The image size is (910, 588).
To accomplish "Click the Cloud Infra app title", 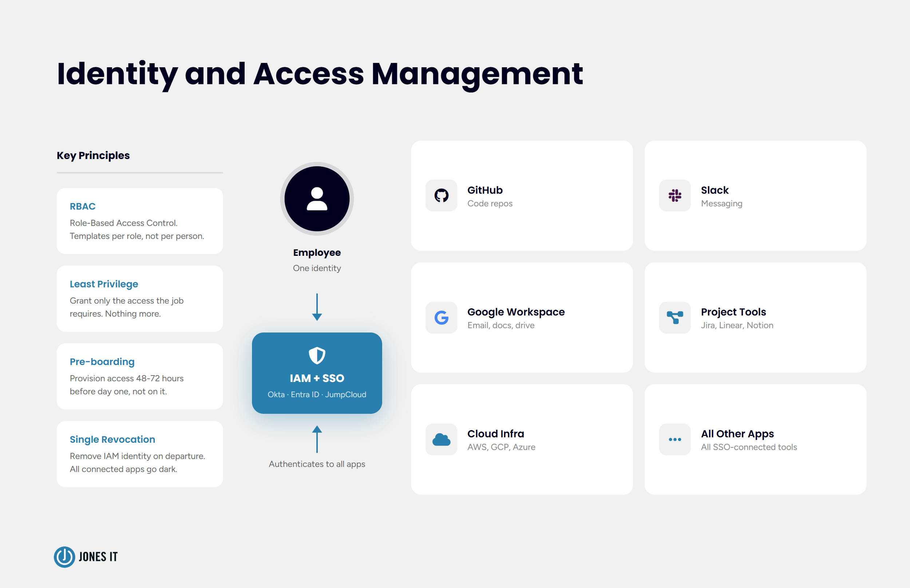I will (x=496, y=434).
